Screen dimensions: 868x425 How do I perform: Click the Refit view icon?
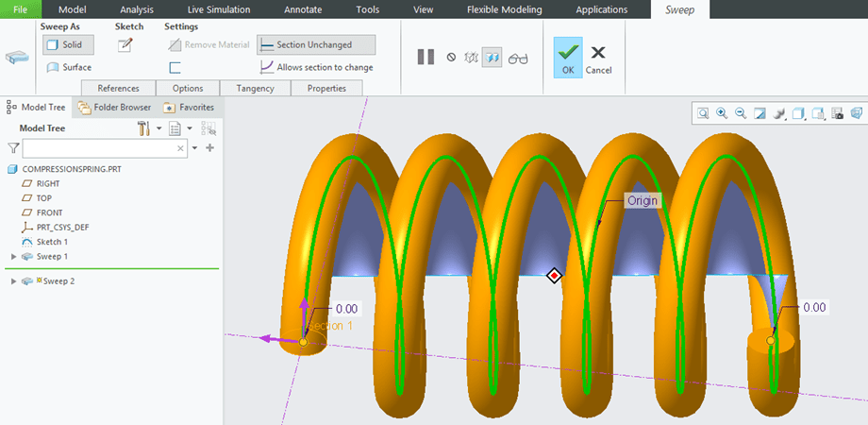703,113
